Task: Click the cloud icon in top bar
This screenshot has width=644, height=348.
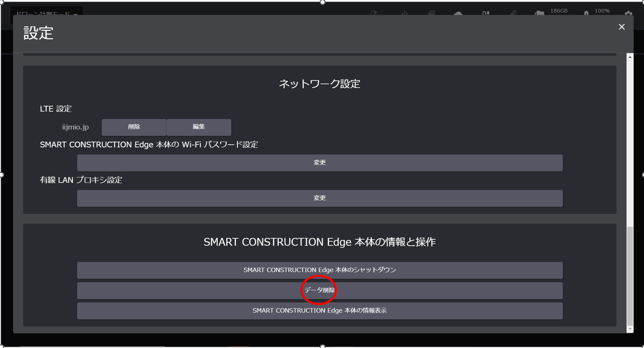Action: [458, 13]
